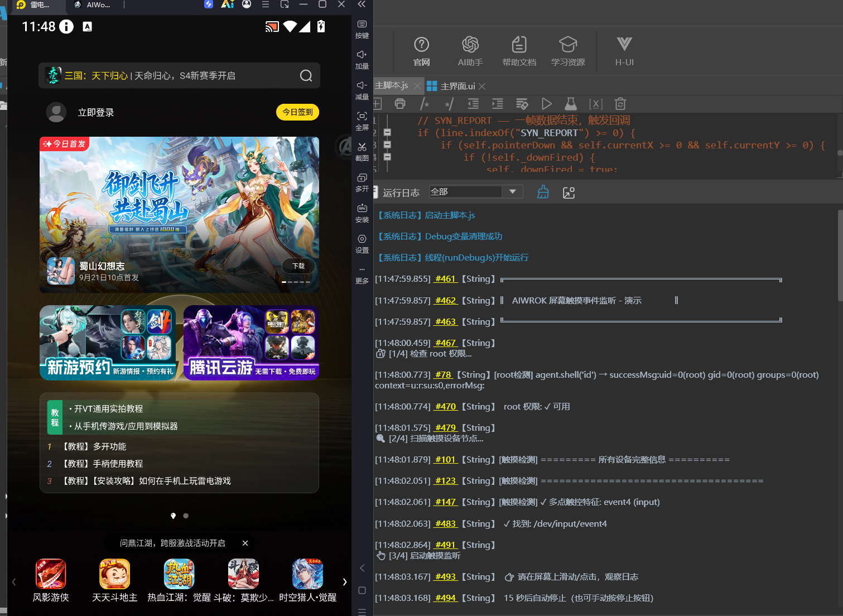This screenshot has height=616, width=843.
Task: Open 按键 key mapping in emulator sidebar
Action: (x=362, y=29)
